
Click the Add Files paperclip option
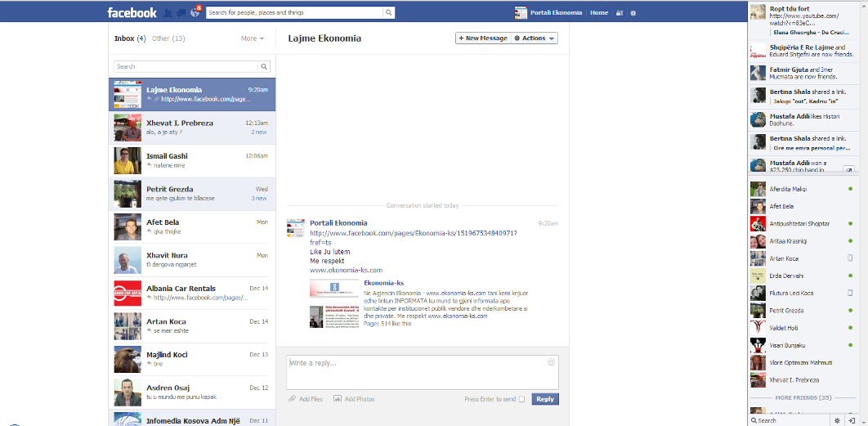coord(306,399)
